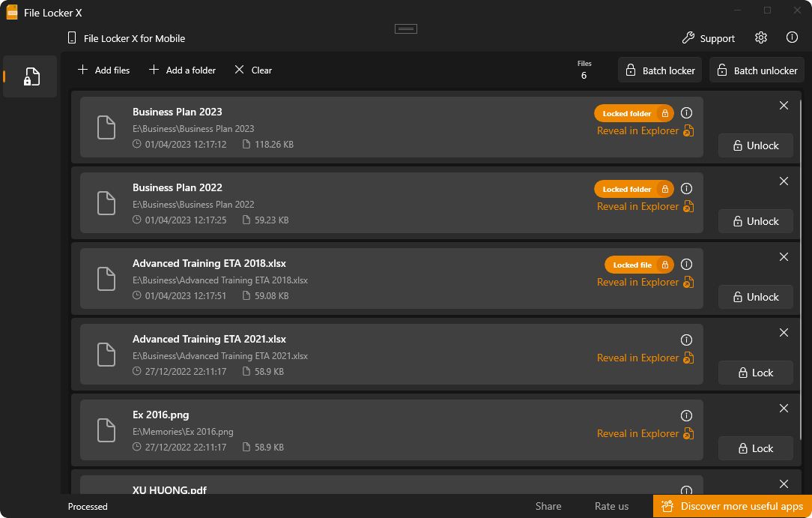
Task: Remove Ex 2016.png from list
Action: point(784,409)
